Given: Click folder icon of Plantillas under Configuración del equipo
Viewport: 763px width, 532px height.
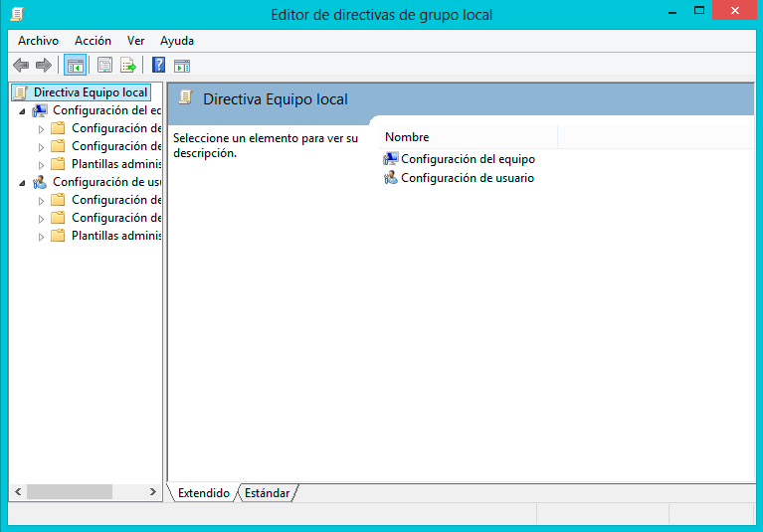Looking at the screenshot, I should tap(58, 164).
